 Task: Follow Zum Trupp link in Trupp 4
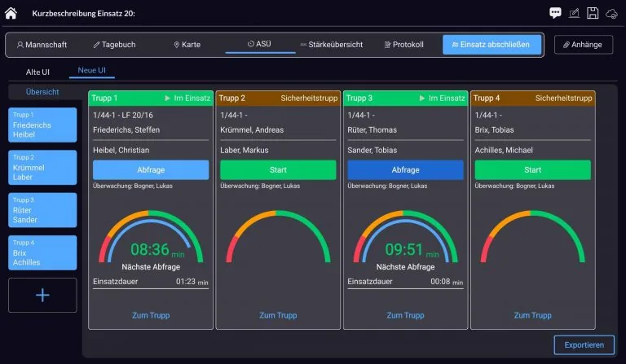532,315
